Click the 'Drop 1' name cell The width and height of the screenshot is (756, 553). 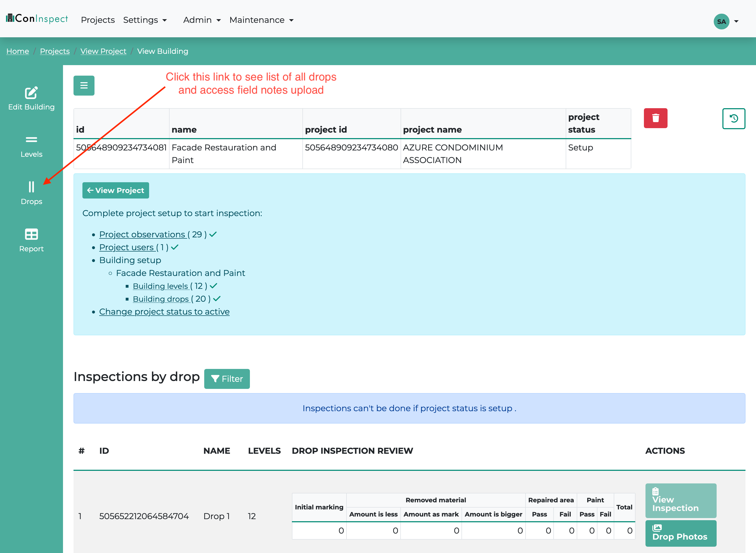tap(217, 516)
